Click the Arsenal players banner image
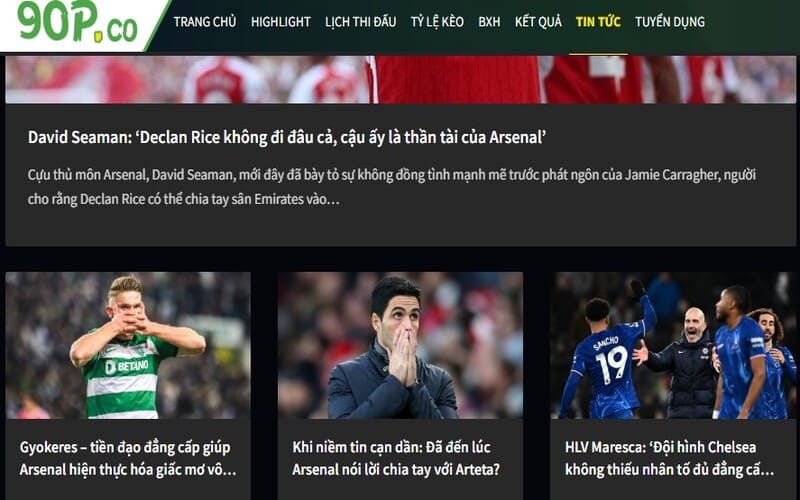This screenshot has width=800, height=500. [x=400, y=80]
